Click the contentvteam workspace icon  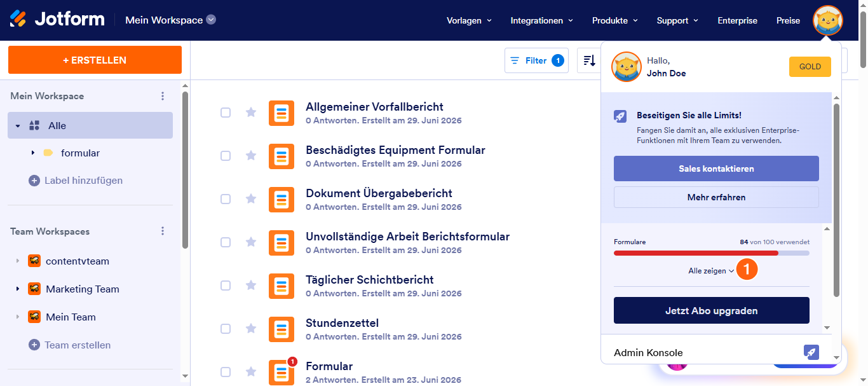[34, 261]
